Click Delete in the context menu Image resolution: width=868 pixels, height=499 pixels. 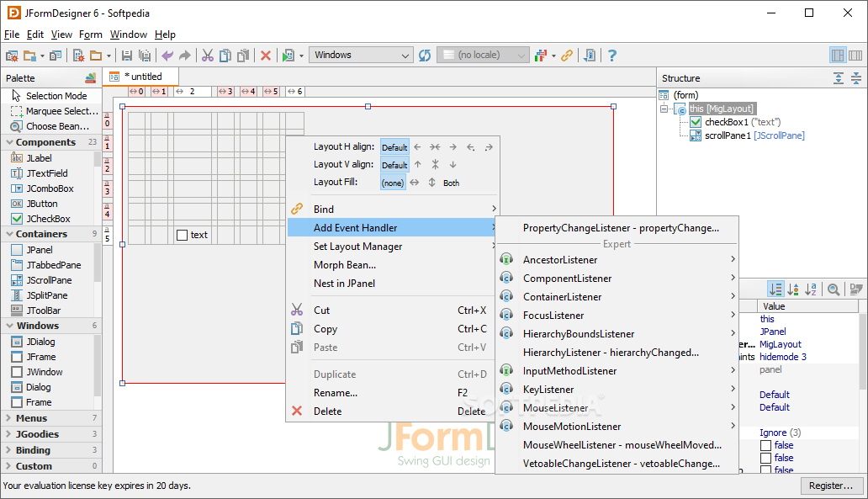point(392,411)
